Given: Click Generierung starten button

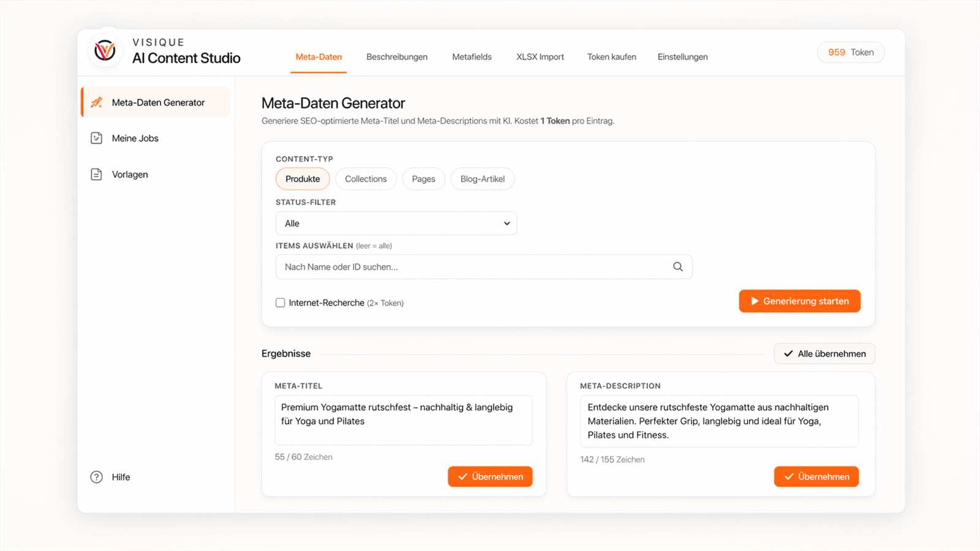Looking at the screenshot, I should pyautogui.click(x=799, y=301).
